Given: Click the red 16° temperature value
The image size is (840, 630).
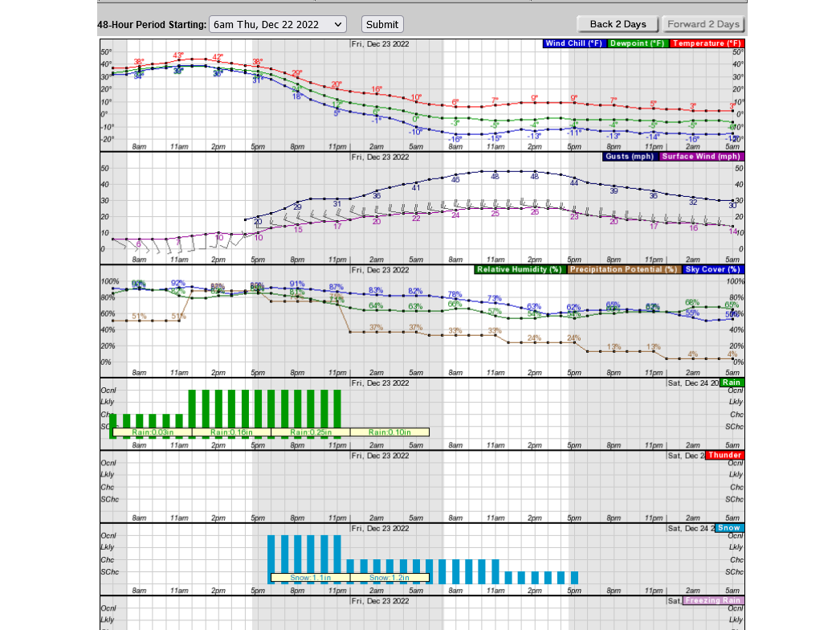Looking at the screenshot, I should [377, 89].
